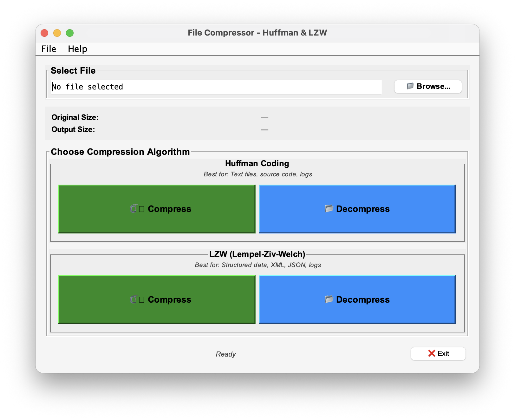Image resolution: width=515 pixels, height=420 pixels.
Task: Minimize the window using the yellow button
Action: [x=57, y=33]
